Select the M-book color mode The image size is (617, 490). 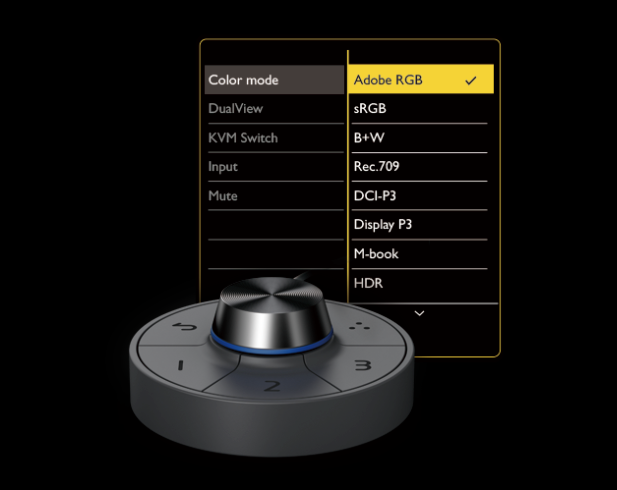click(x=419, y=254)
